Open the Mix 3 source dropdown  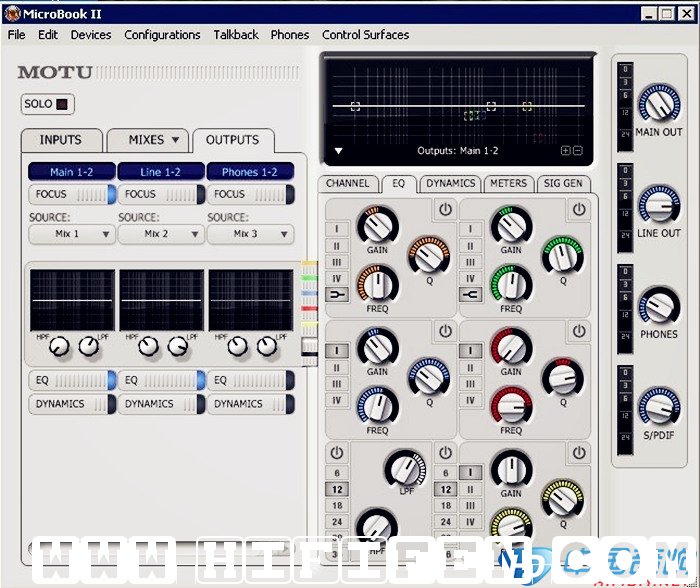tap(250, 234)
